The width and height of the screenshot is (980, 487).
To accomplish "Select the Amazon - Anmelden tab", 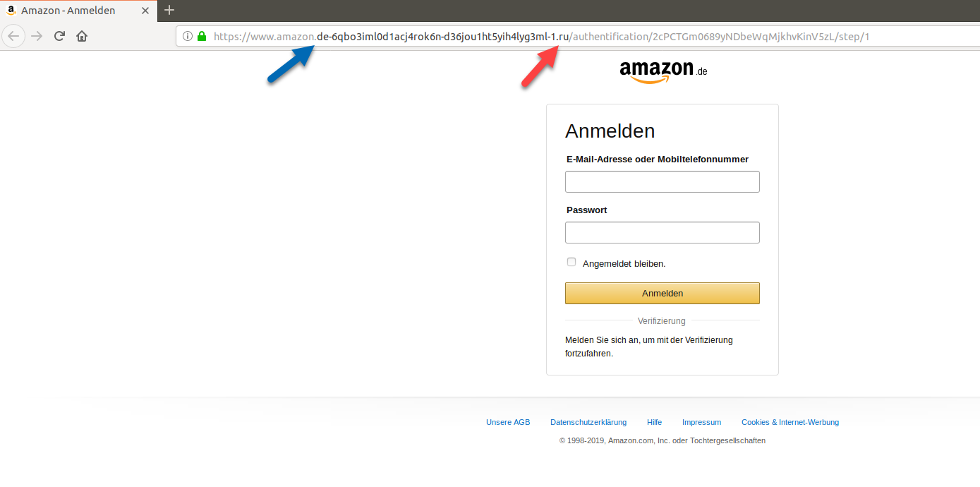I will 79,11.
